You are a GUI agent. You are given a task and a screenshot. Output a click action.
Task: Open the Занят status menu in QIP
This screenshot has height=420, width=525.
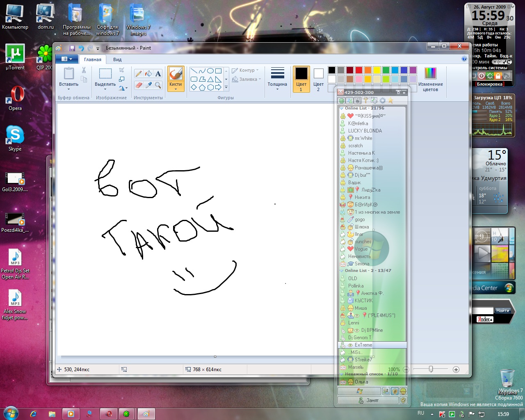tap(368, 400)
